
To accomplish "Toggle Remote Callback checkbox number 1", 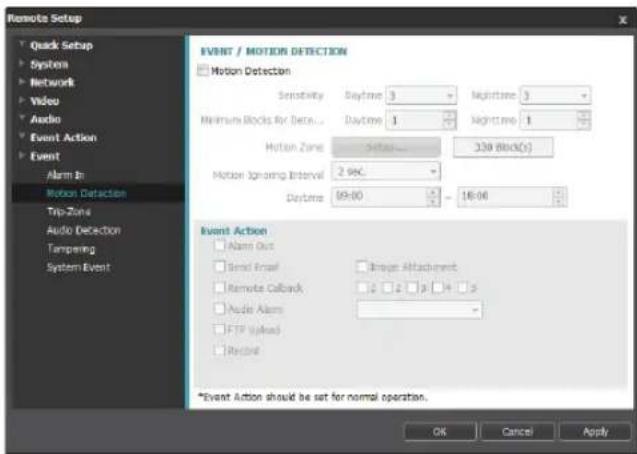I will click(362, 288).
